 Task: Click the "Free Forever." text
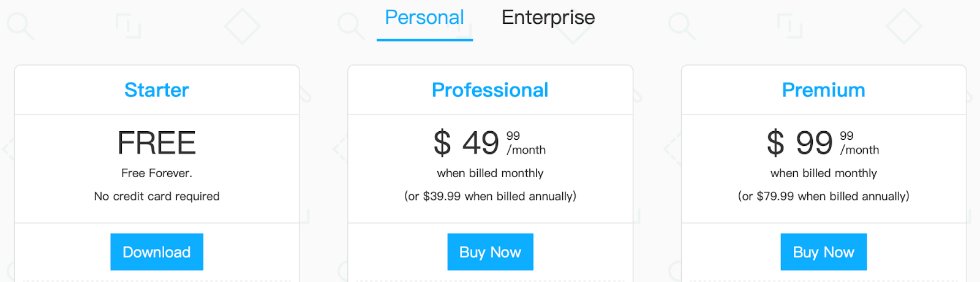coord(157,173)
